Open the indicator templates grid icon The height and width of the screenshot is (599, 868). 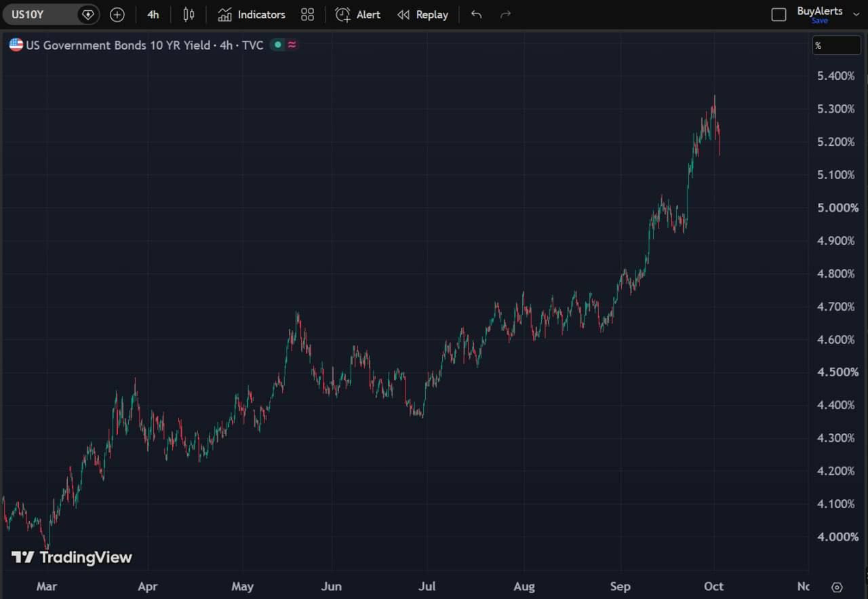tap(307, 14)
